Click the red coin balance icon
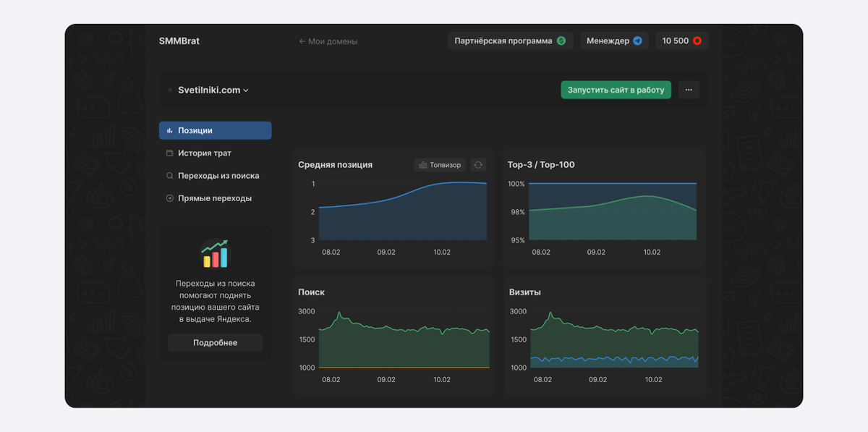Viewport: 868px width, 432px height. coord(697,41)
